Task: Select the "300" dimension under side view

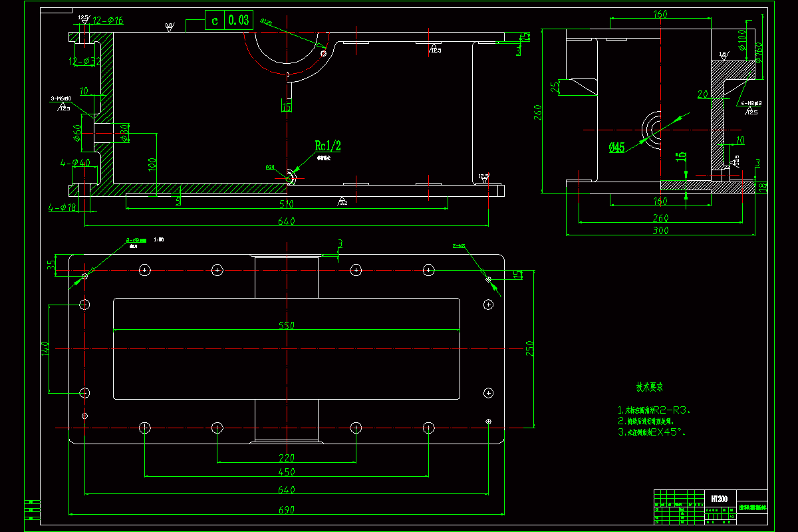Action: [x=661, y=231]
